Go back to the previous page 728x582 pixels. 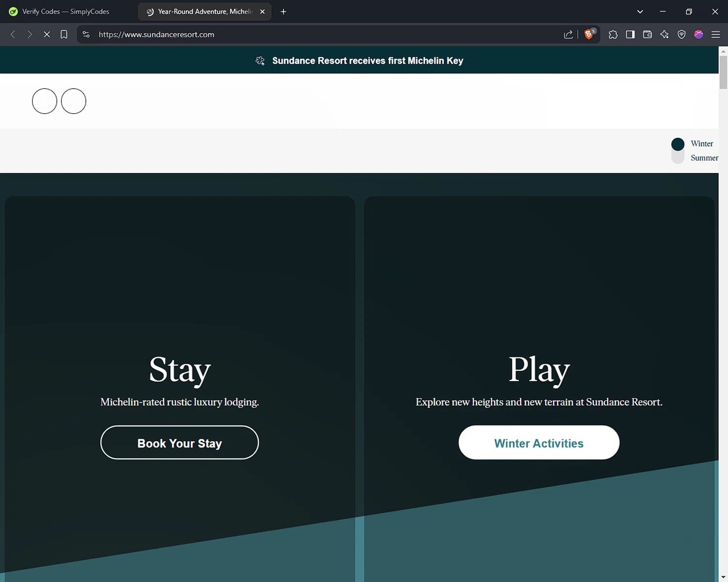13,34
